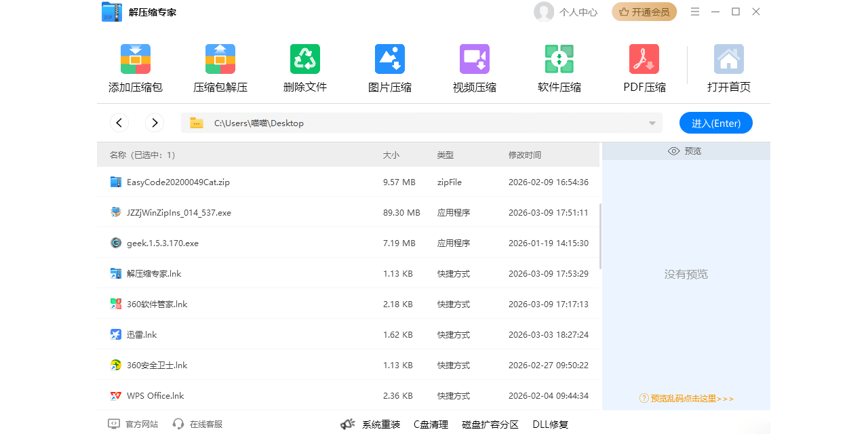Open the 压缩包解压 tool

pos(220,66)
